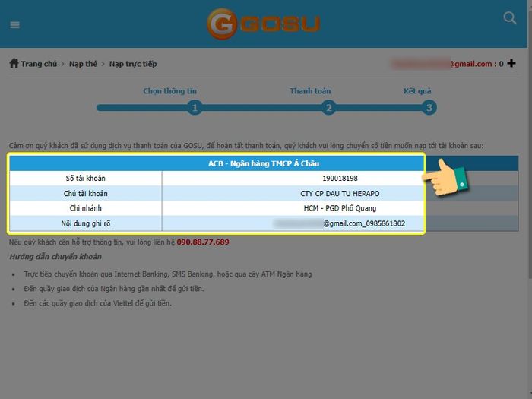Viewport: 532px width, 399px height.
Task: Click the Internet Banking instruction line
Action: click(168, 274)
